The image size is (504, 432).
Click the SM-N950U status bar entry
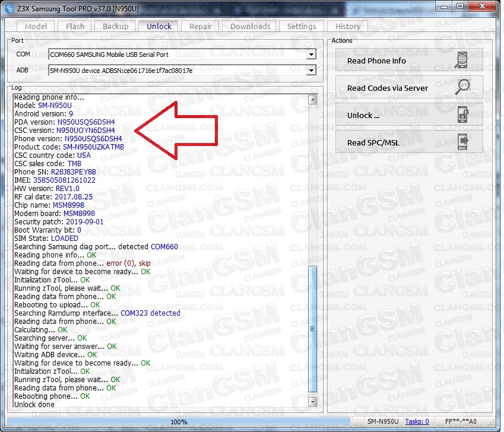click(x=382, y=421)
